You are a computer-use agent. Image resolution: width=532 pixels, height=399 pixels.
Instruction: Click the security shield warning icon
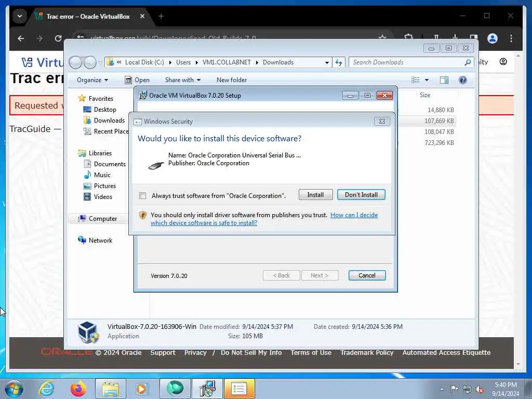click(x=143, y=215)
